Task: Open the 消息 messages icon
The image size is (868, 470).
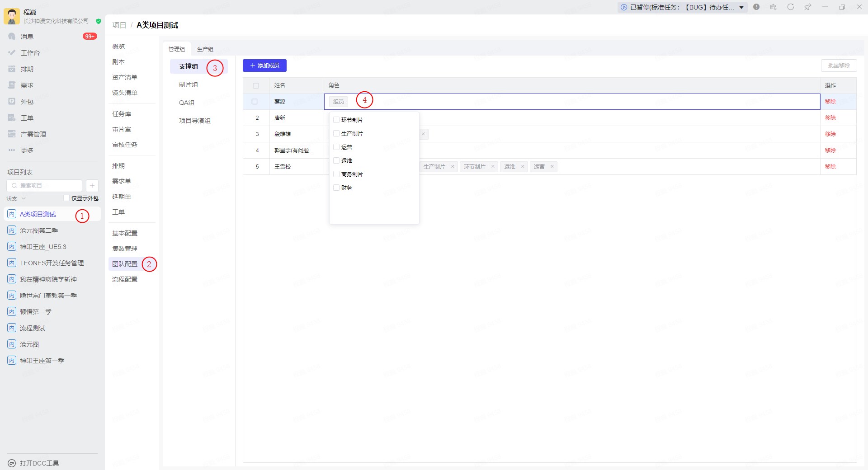Action: 12,37
